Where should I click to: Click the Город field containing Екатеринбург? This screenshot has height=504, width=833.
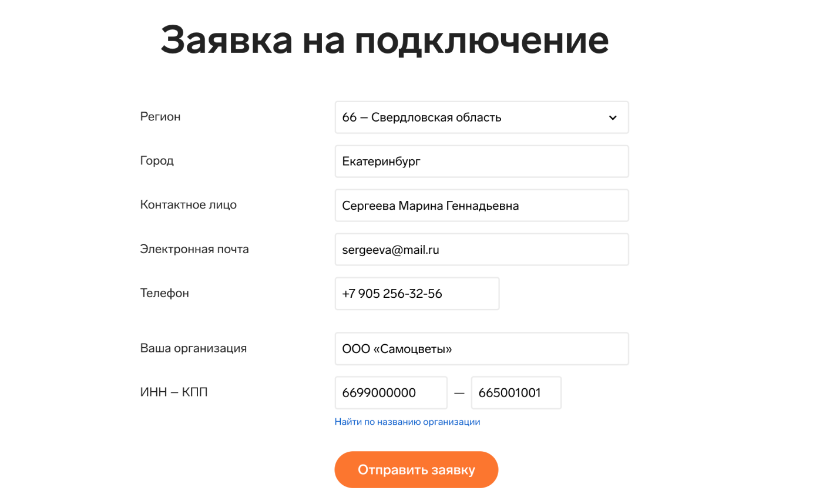pos(481,162)
